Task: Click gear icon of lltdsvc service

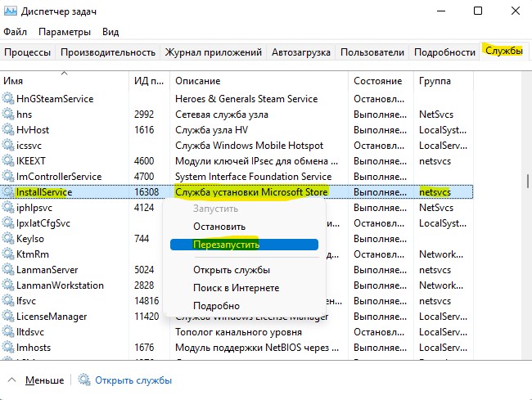Action: point(8,332)
